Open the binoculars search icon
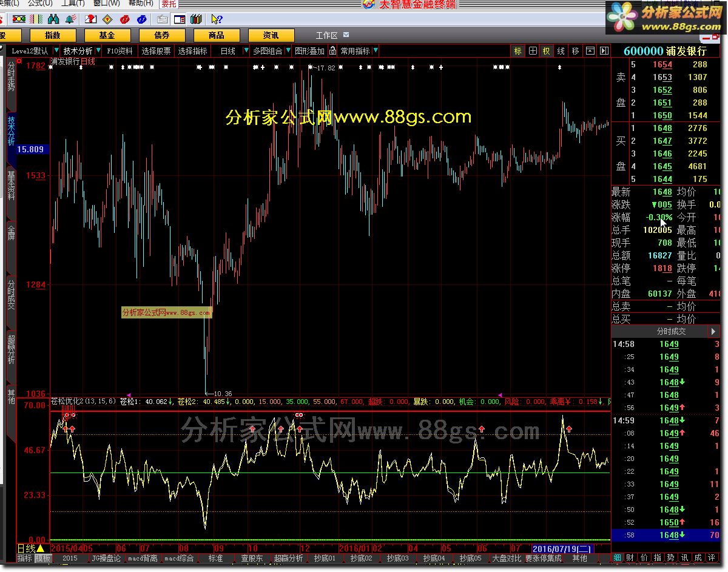 [x=53, y=19]
